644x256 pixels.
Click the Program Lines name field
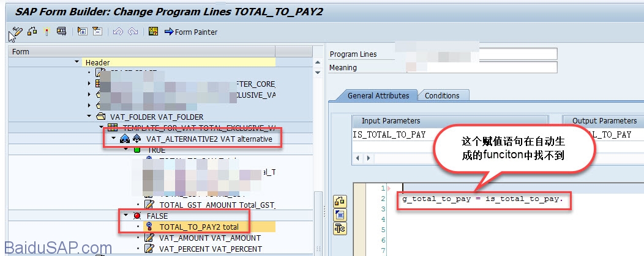click(481, 54)
